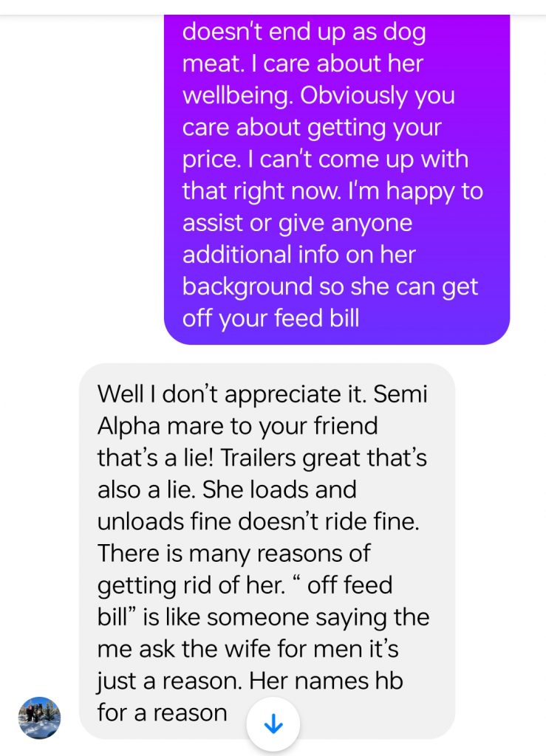Tap the line "There is many reasons of"

point(234,554)
